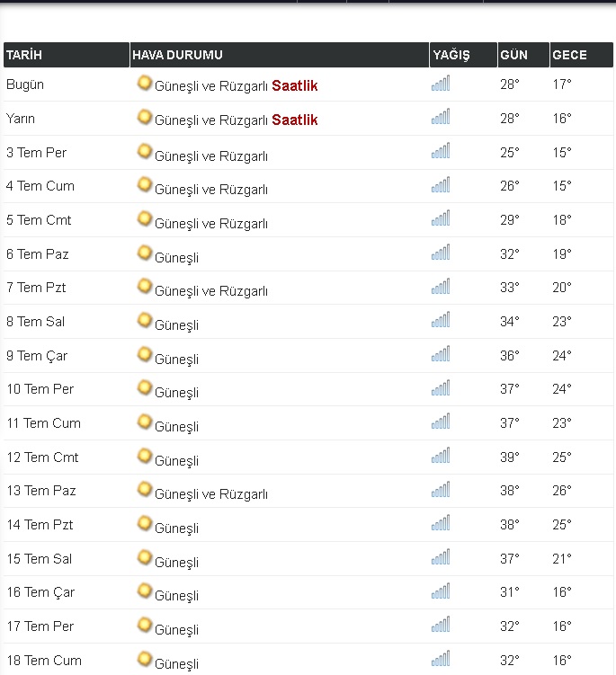
Task: Open Saatlik hourly link for Yarın
Action: (x=294, y=120)
